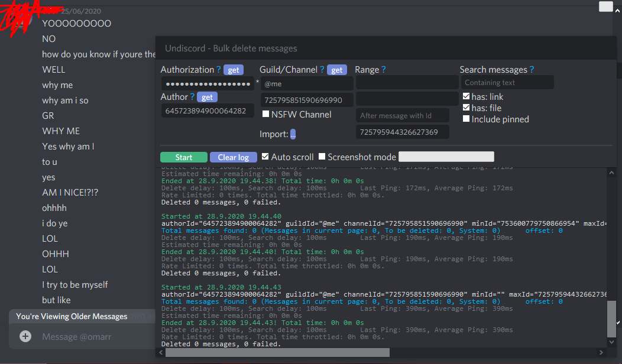Click the log vertical scrollbar thumb

click(x=612, y=319)
